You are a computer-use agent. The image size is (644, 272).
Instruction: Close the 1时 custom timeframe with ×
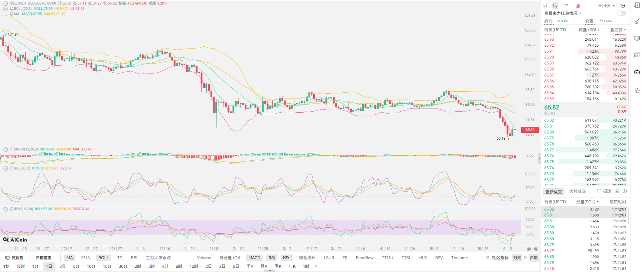pyautogui.click(x=316, y=266)
